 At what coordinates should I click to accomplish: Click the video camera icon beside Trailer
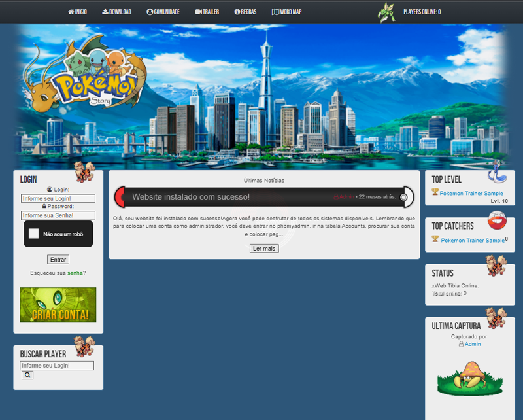[199, 12]
